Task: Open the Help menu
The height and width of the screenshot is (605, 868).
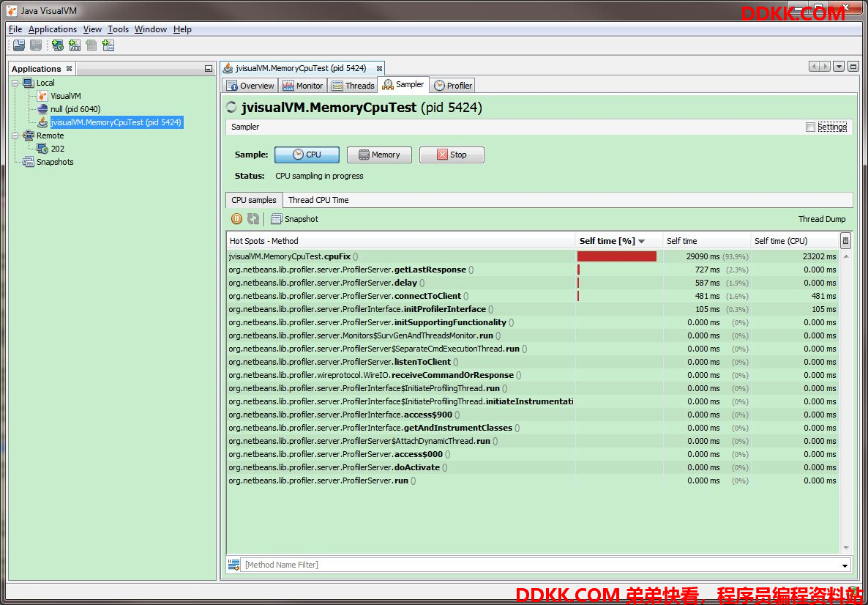Action: tap(182, 29)
